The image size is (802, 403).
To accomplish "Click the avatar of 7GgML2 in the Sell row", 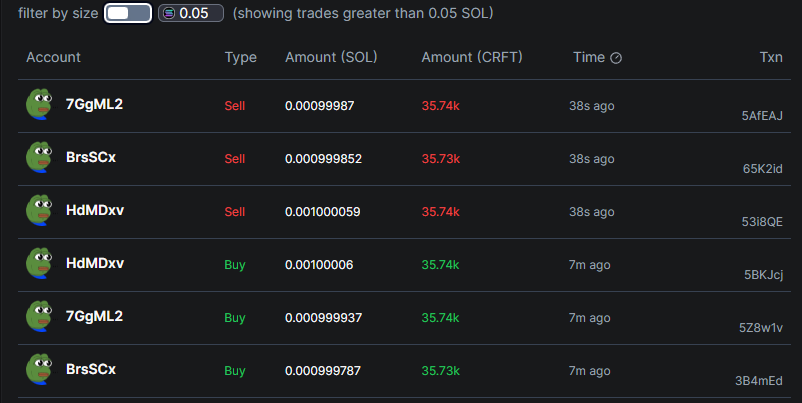I will click(39, 104).
